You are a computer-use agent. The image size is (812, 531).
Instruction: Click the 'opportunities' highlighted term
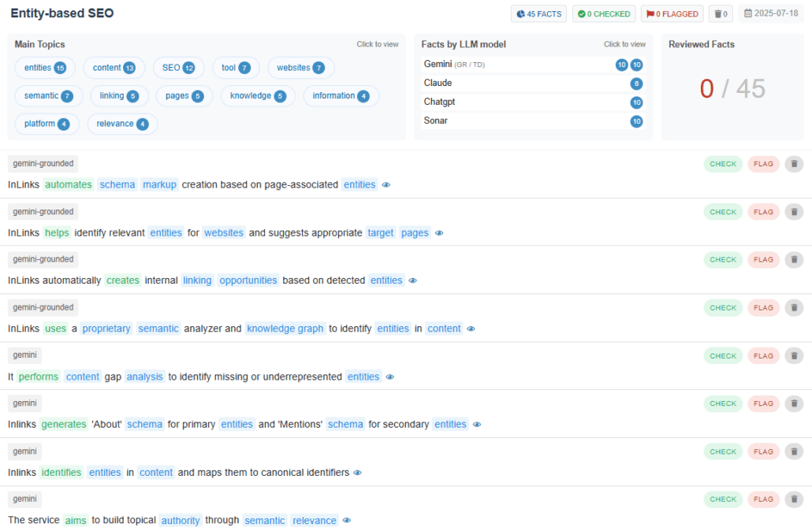tap(248, 280)
